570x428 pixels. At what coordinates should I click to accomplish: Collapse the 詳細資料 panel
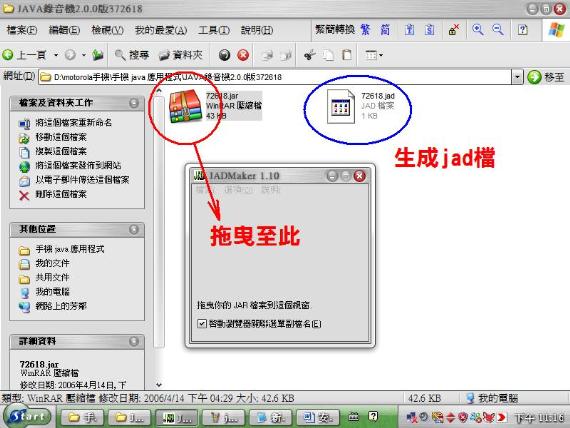[134, 341]
